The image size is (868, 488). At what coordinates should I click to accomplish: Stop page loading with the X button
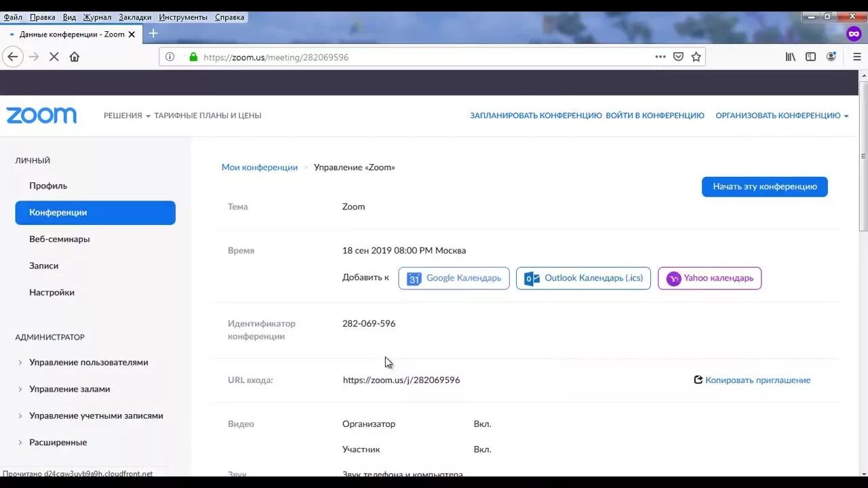click(x=54, y=57)
